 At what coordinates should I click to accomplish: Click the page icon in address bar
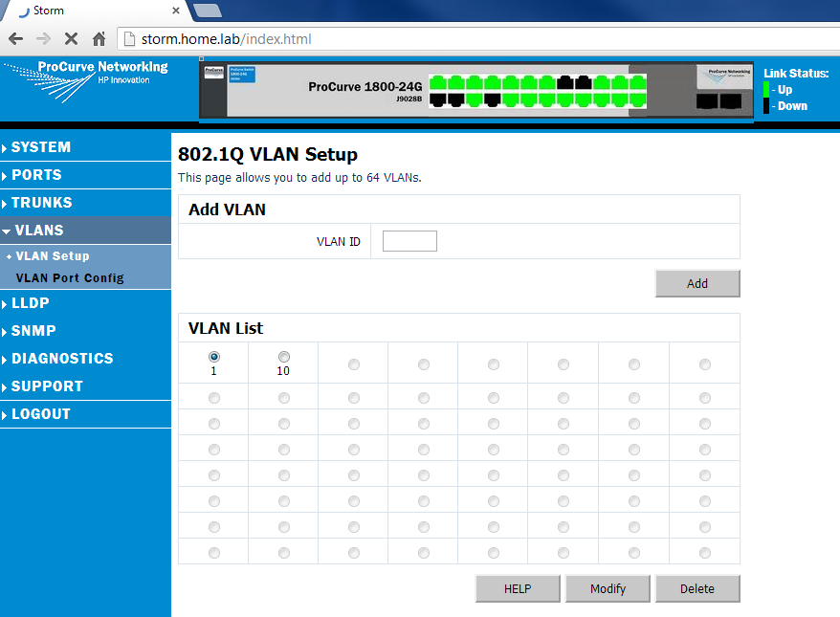[x=129, y=39]
